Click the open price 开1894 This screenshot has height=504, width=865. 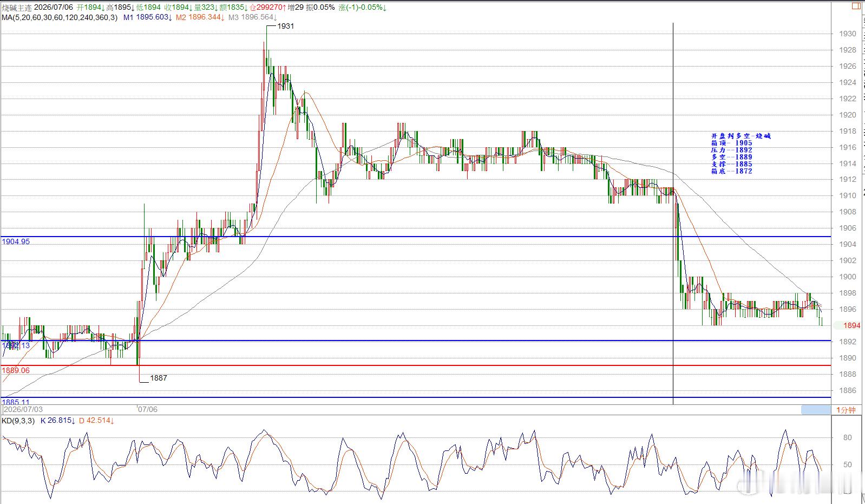click(90, 8)
